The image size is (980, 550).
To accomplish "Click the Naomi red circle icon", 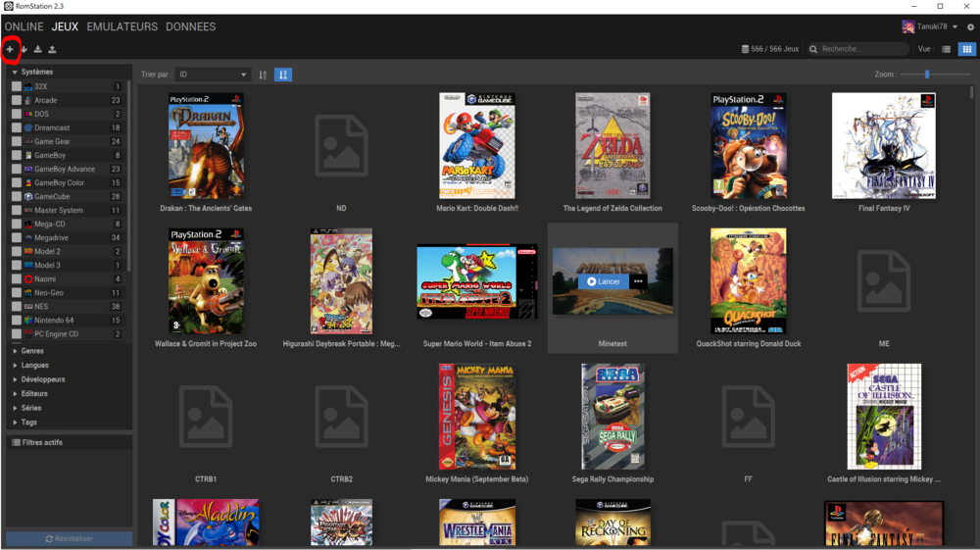I will (x=28, y=278).
